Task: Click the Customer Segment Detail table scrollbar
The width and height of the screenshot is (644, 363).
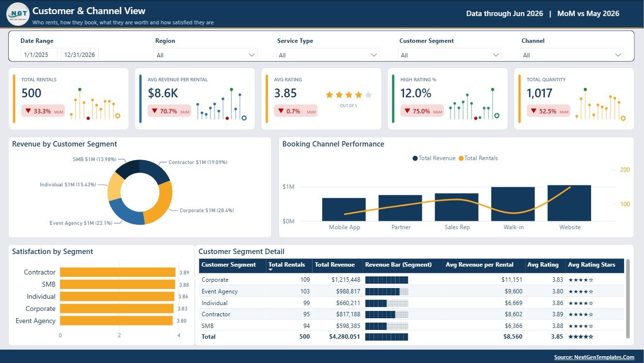Action: (627, 298)
